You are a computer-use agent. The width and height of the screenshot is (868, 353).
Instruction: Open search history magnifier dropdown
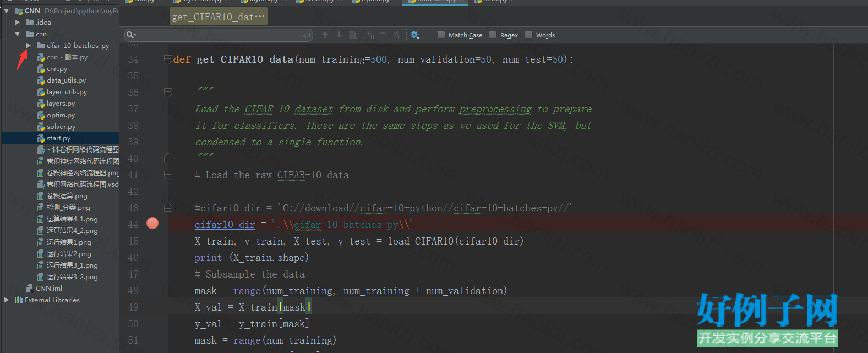132,35
